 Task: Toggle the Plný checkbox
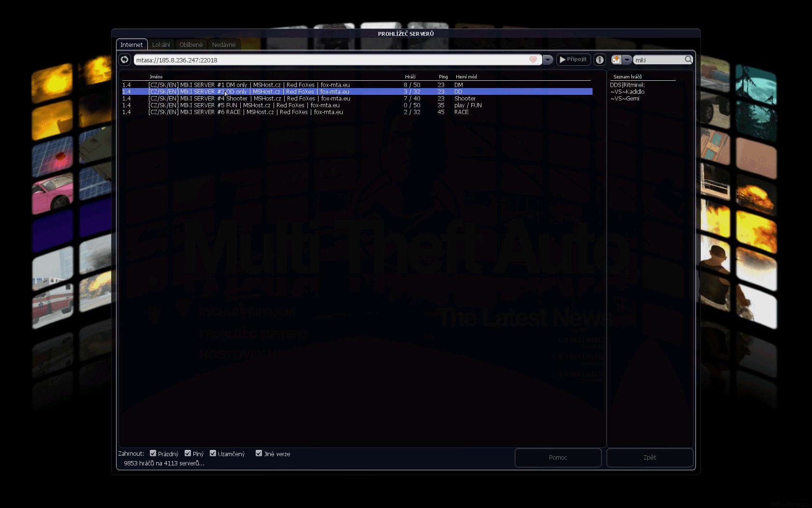coord(188,453)
